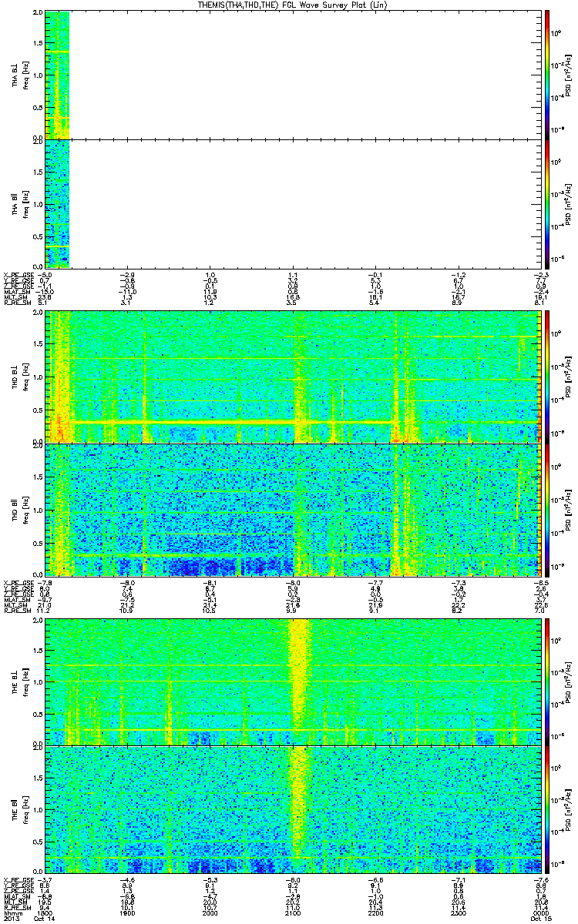Viewport: 578px width, 924px height.
Task: Click the THD B-perpendicular freq [Hz] axis label
Action: click(25, 376)
